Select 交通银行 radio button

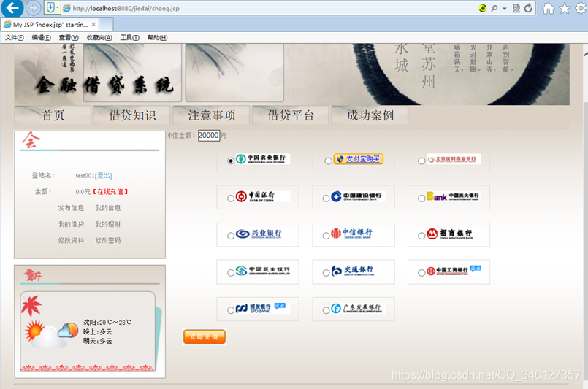(327, 273)
